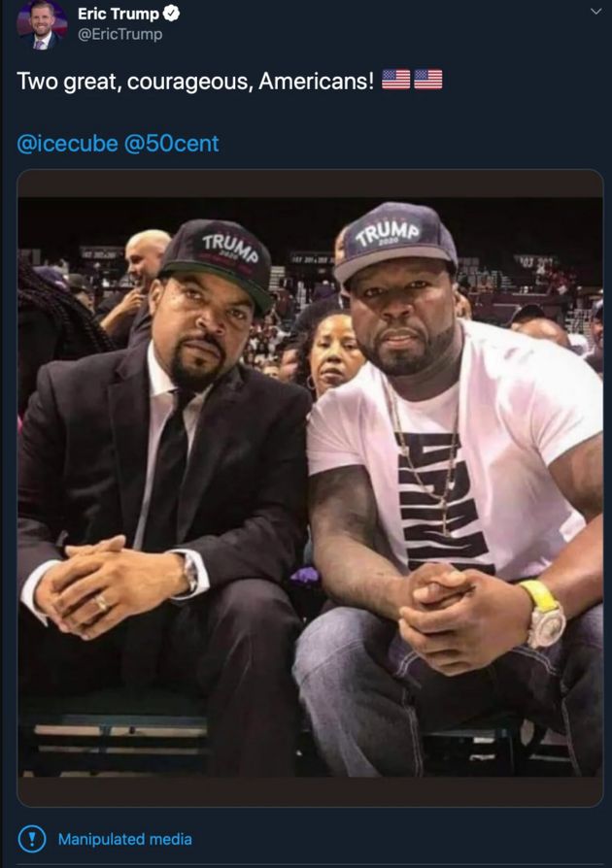Click the gray TRUMP cap in the photo

(395, 240)
